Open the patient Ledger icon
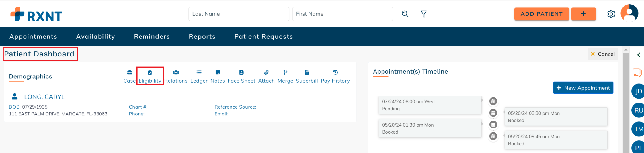 pyautogui.click(x=199, y=72)
